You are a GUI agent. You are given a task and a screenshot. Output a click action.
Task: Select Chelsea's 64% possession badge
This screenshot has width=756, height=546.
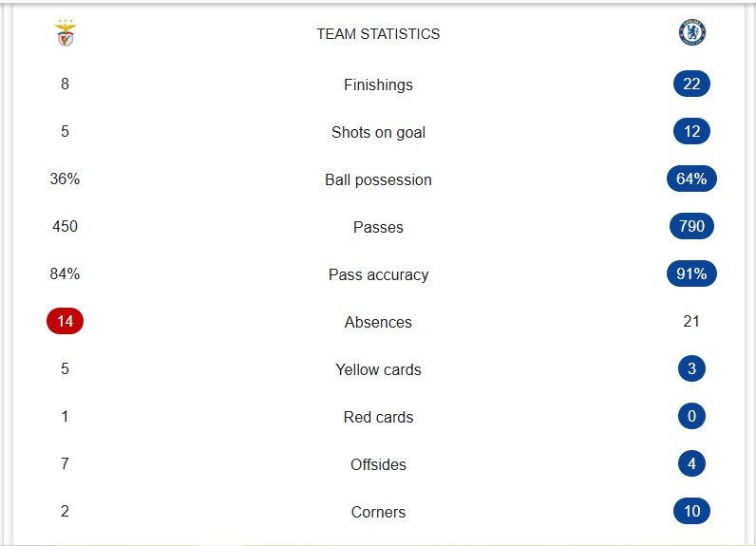[691, 179]
